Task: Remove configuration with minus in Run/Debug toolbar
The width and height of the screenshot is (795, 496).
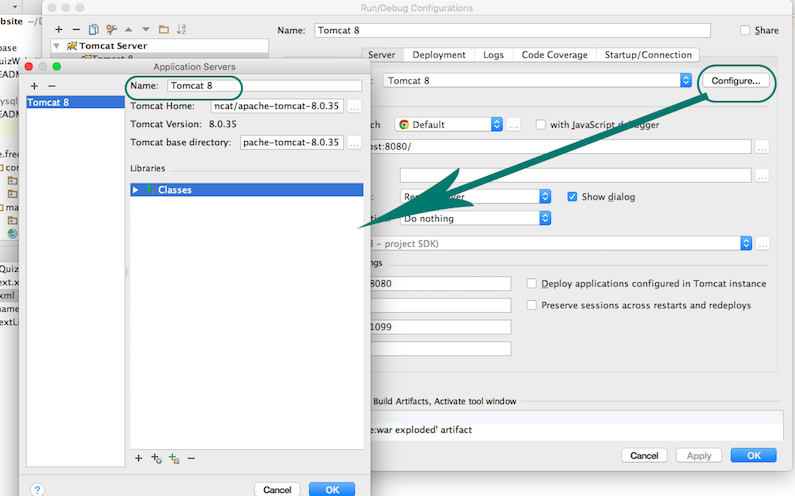Action: (76, 29)
